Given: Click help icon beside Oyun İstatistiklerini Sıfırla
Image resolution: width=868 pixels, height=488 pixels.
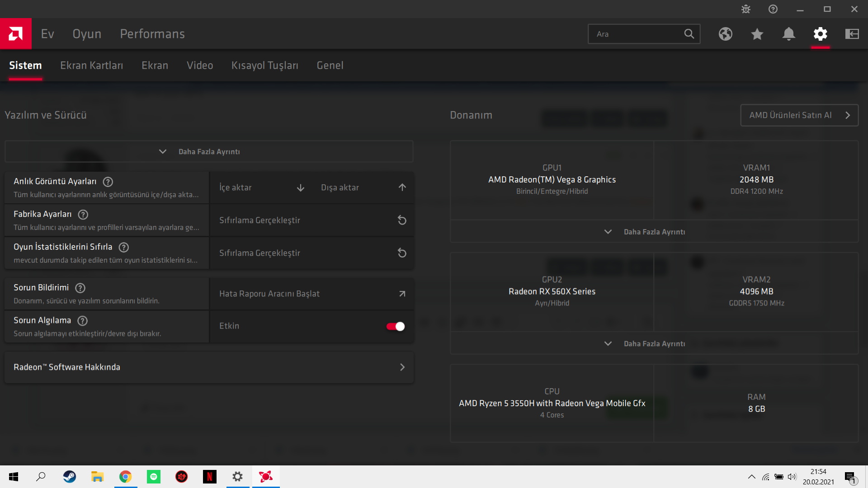Looking at the screenshot, I should (x=124, y=247).
